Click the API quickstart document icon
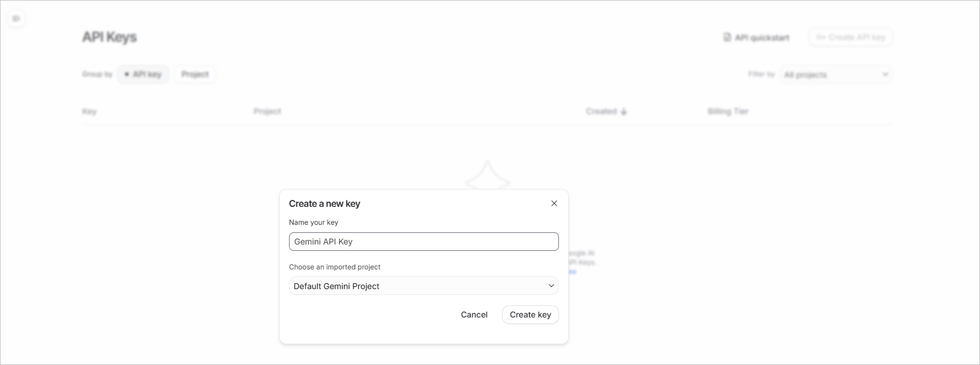 727,37
